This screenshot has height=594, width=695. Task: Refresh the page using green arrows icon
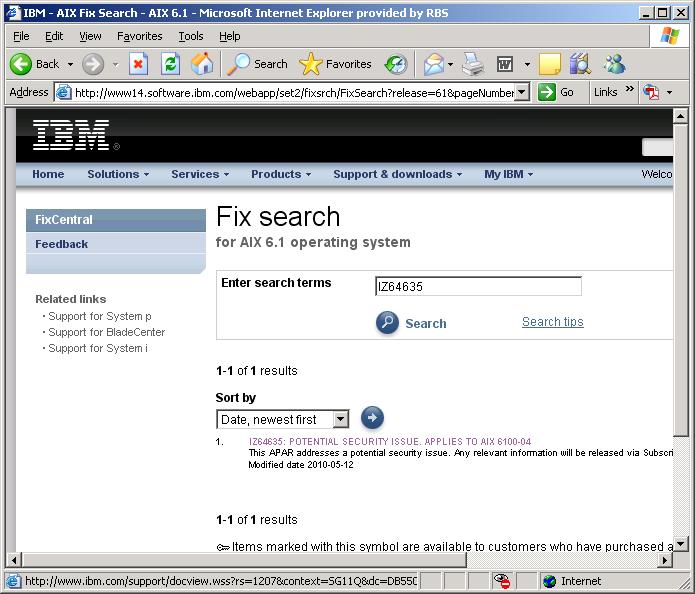(x=171, y=64)
